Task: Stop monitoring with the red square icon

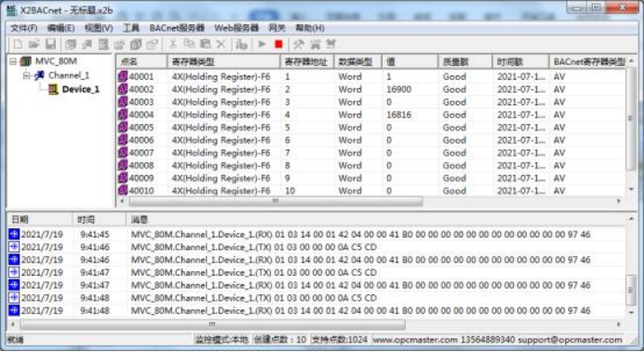Action: [278, 45]
